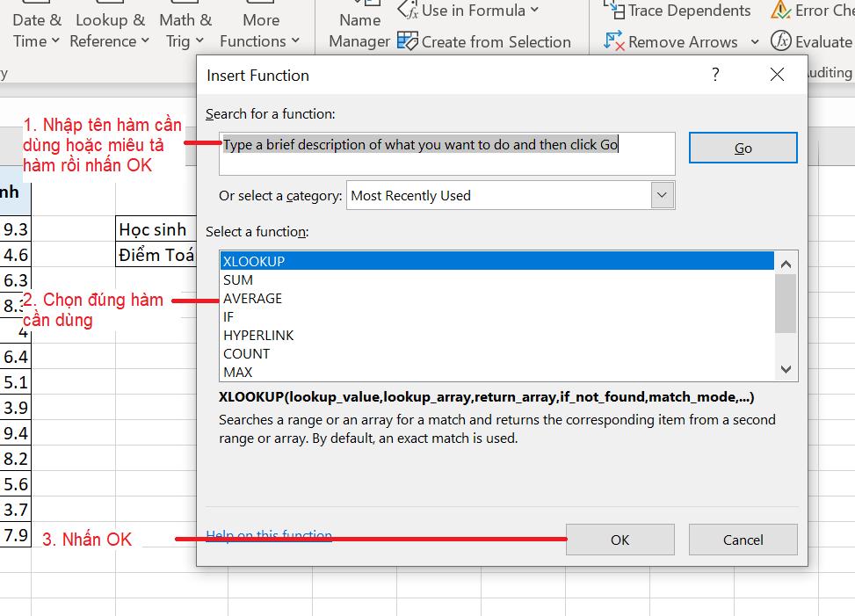Expand the Remove Arrows dropdown arrow
Image resolution: width=855 pixels, height=616 pixels.
[x=756, y=41]
